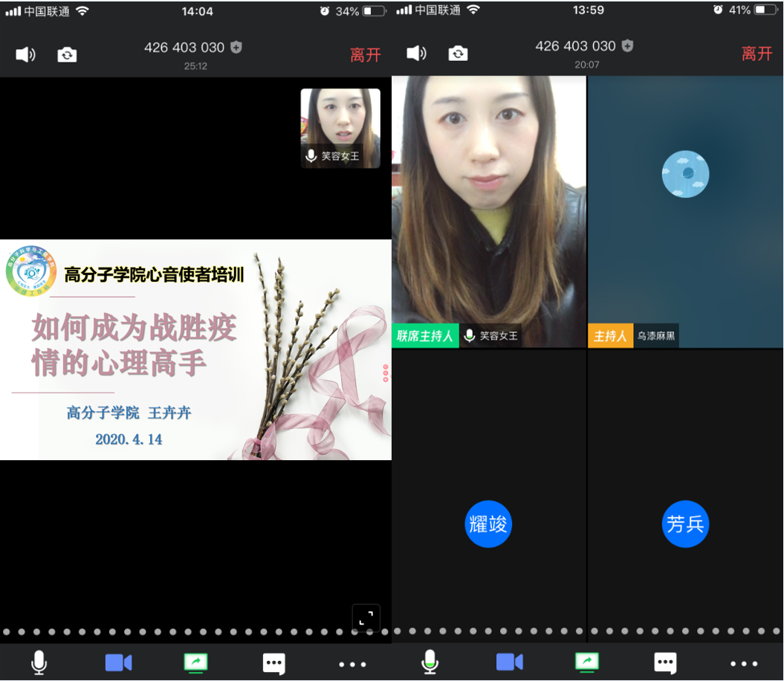Viewport: 784px width, 681px height.
Task: Click the video camera icon in the left toolbar
Action: (x=118, y=662)
